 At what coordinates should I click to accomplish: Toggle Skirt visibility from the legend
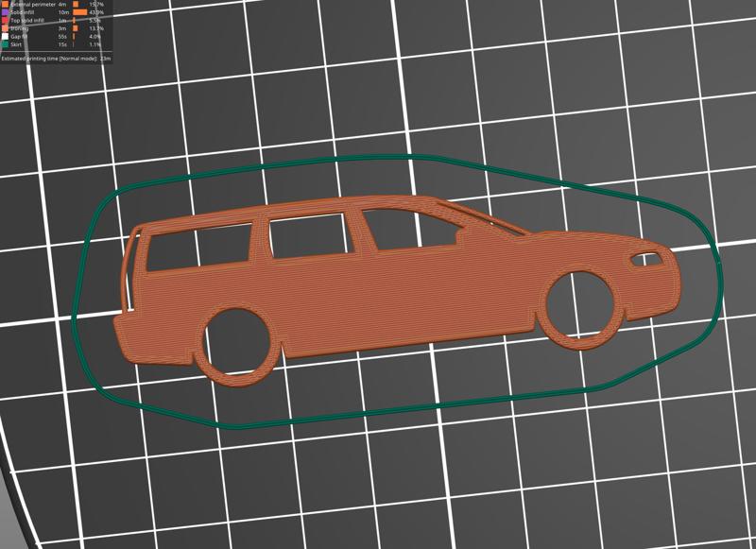(6, 44)
